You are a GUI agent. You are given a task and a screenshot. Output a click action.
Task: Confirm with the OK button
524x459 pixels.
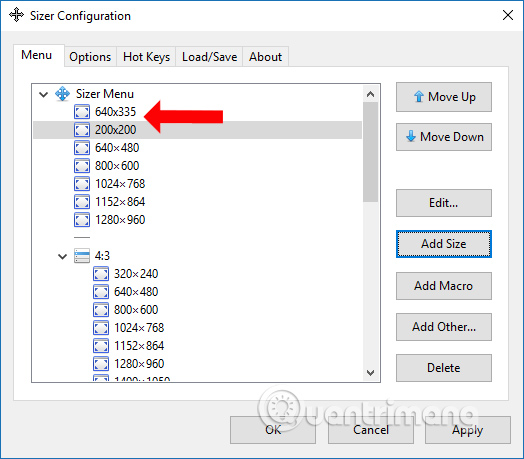click(x=273, y=430)
